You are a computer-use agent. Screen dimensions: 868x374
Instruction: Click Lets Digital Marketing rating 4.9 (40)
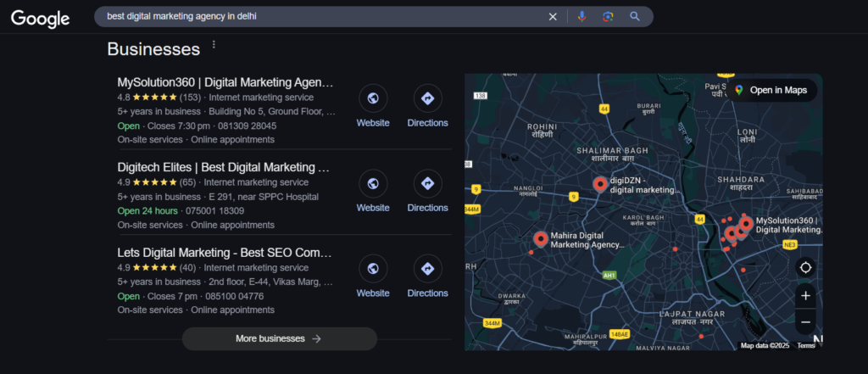[x=157, y=268]
